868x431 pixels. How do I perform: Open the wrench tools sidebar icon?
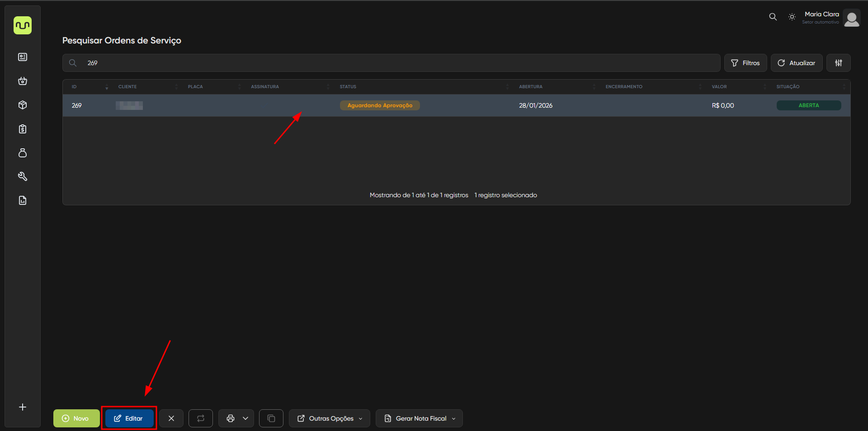(23, 176)
